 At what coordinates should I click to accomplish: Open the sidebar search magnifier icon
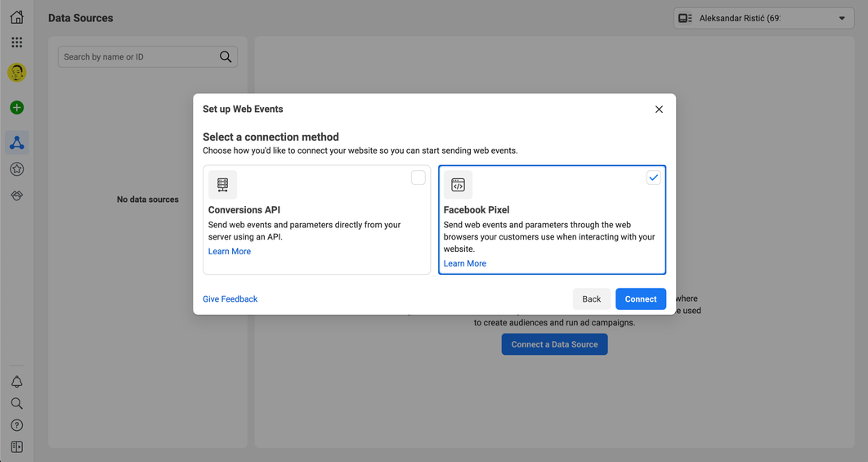(16, 403)
